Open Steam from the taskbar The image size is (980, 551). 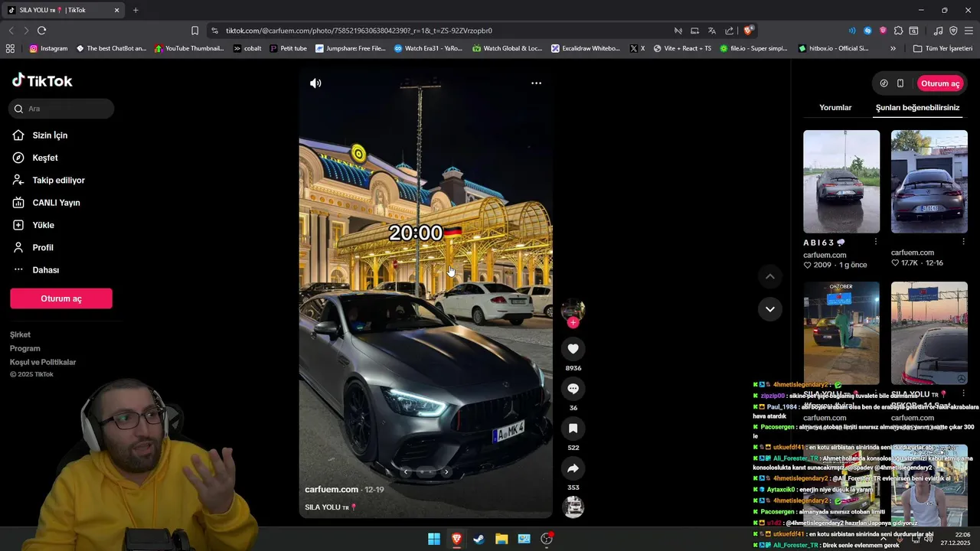[x=479, y=539]
